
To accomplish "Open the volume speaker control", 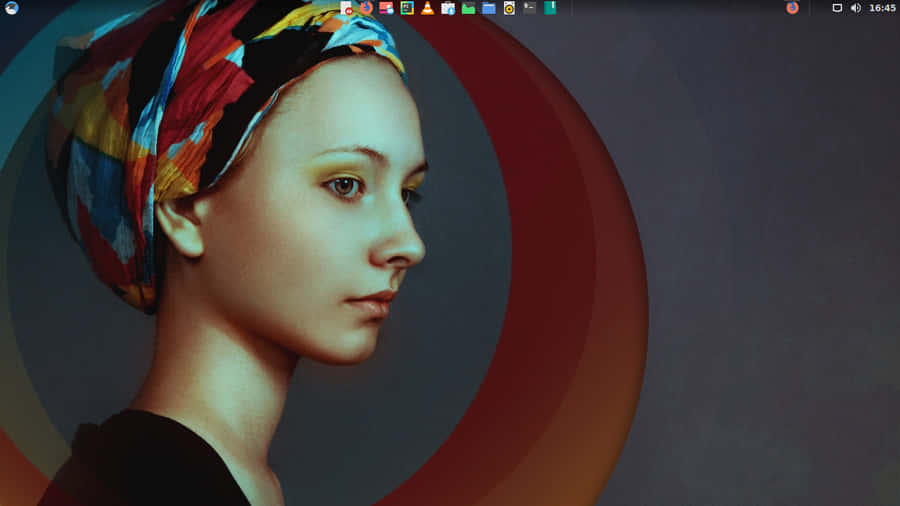I will [x=855, y=8].
